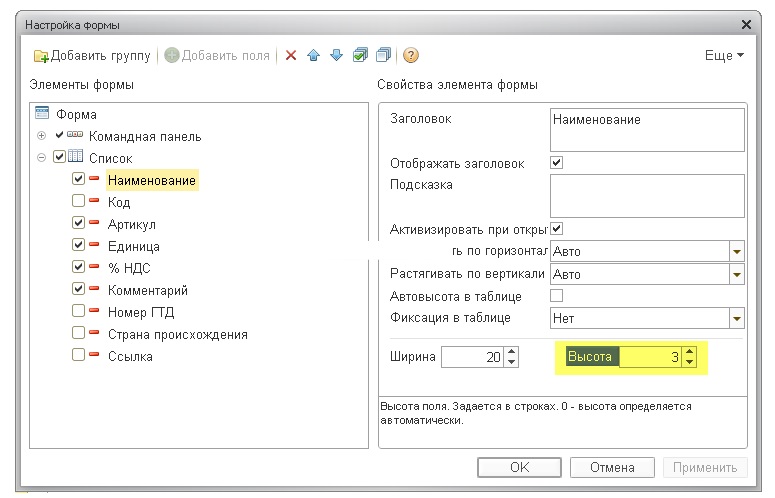Enable the Ссылка field checkbox
This screenshot has height=498, width=775.
[79, 354]
